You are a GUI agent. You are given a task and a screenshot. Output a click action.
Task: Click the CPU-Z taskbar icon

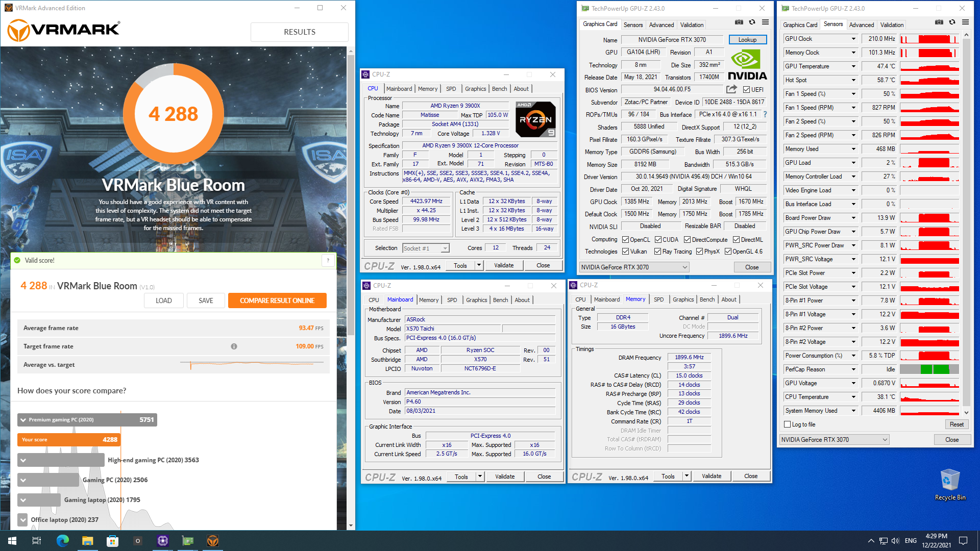163,541
